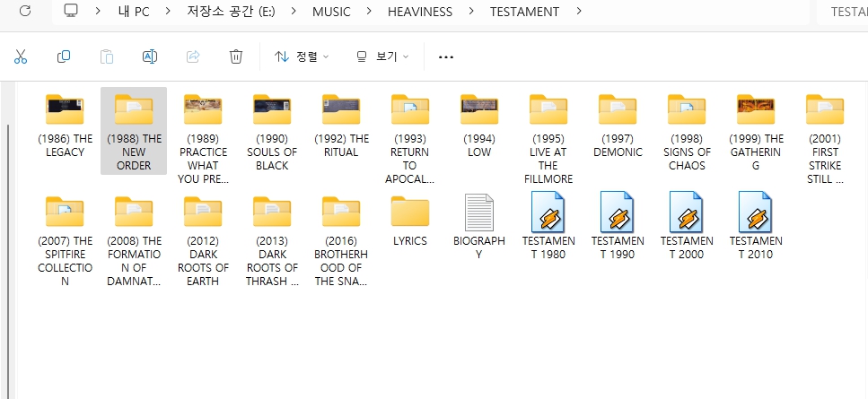Select the (1997) DEMONIC folder
This screenshot has width=868, height=399.
(x=618, y=125)
